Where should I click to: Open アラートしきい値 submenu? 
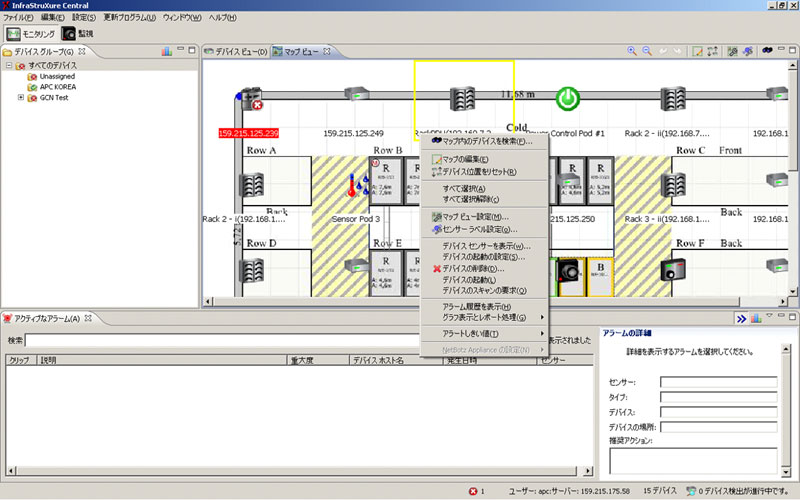pyautogui.click(x=484, y=334)
